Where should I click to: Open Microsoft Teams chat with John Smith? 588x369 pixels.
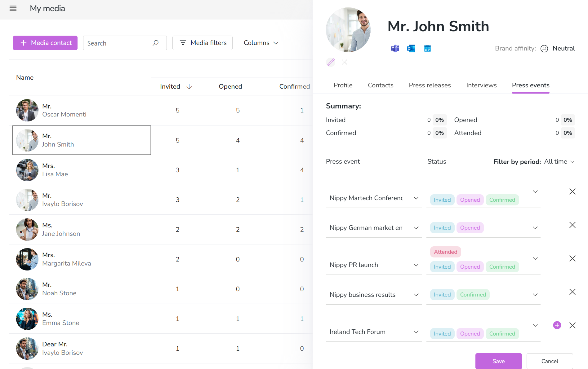(x=395, y=49)
